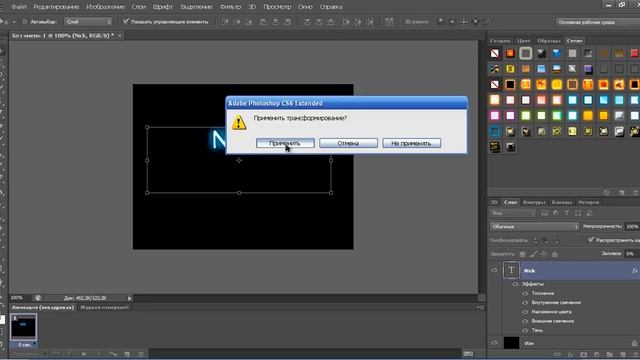Switch to the Контуры tab
Viewport: 640px width, 360px height.
coord(534,202)
